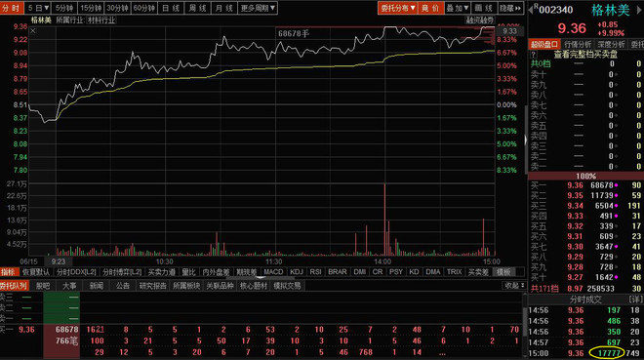Viewport: 644px width, 360px height.
Task: Toggle the 量比 indicator
Action: (x=188, y=272)
